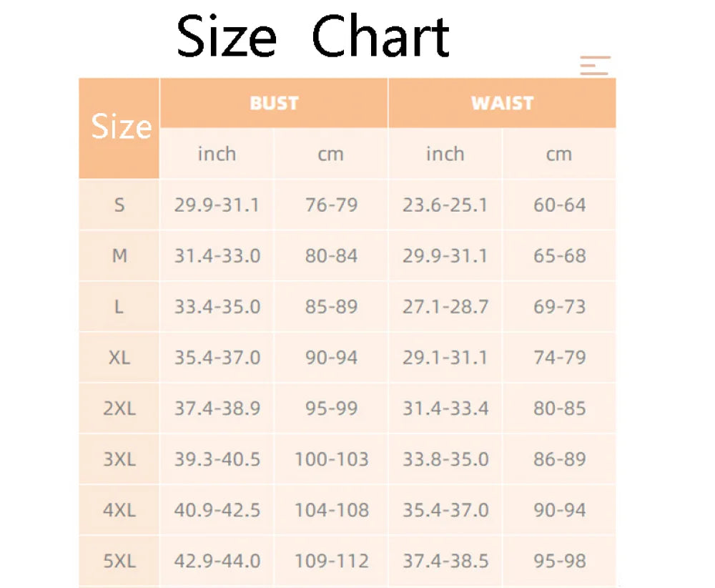Click waist cm value 95-98
Viewport: 715px width, 588px height.
[x=560, y=561]
